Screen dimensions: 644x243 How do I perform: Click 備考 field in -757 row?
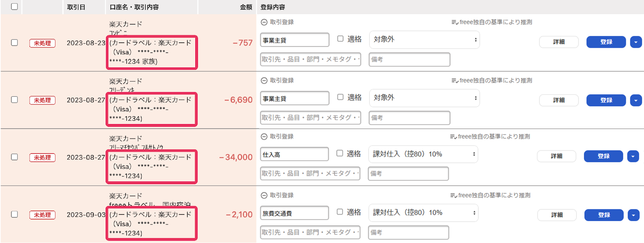point(410,59)
